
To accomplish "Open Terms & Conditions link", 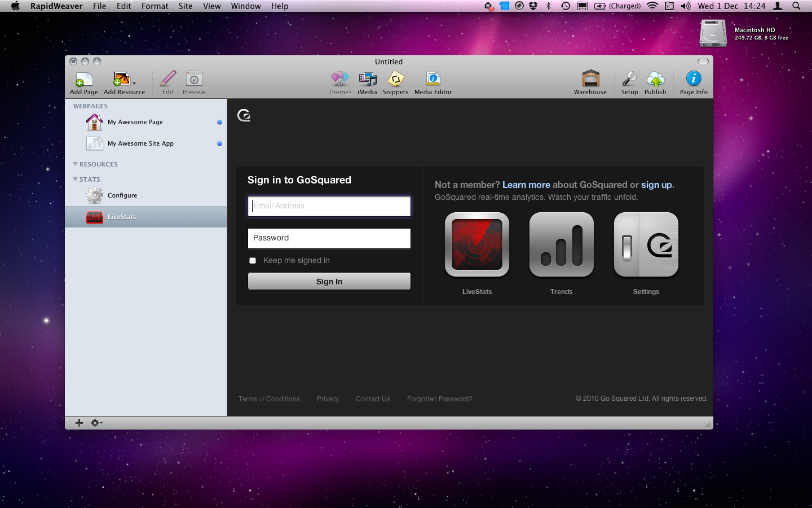I will [269, 399].
